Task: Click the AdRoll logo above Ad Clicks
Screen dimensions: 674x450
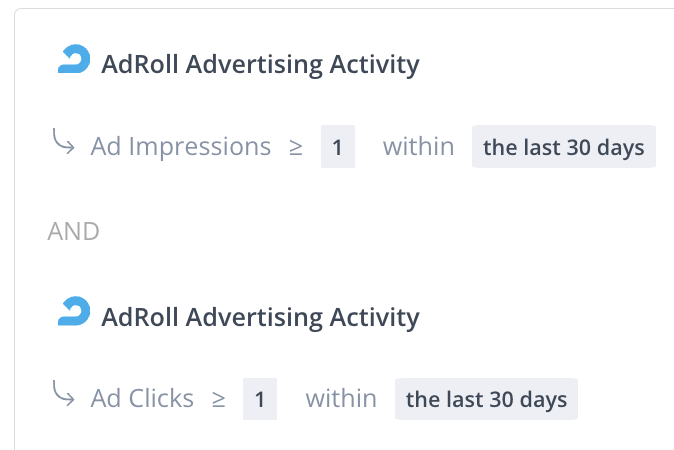Action: 74,314
